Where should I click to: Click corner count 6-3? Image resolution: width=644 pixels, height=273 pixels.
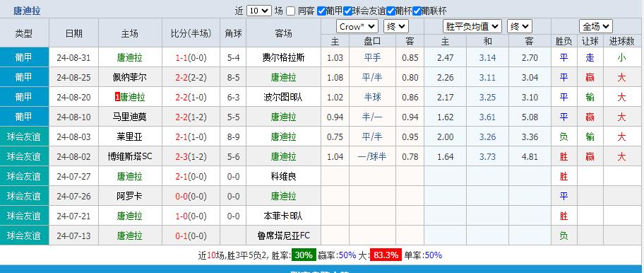point(233,98)
